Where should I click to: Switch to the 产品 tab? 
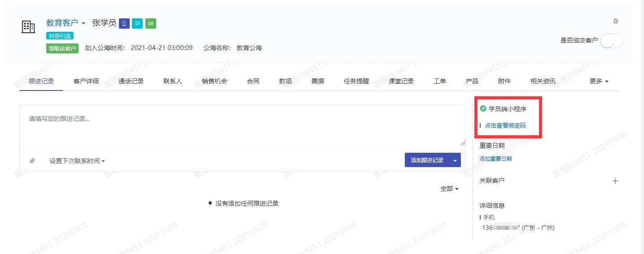tap(472, 81)
